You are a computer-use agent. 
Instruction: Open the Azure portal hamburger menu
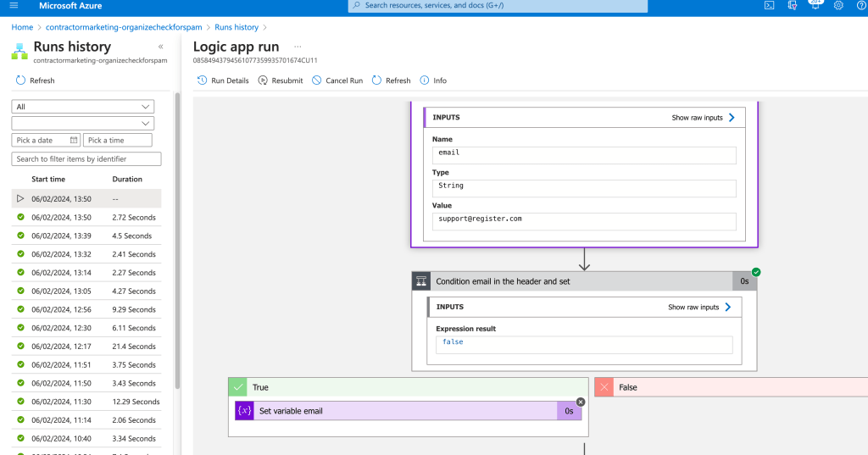tap(14, 6)
